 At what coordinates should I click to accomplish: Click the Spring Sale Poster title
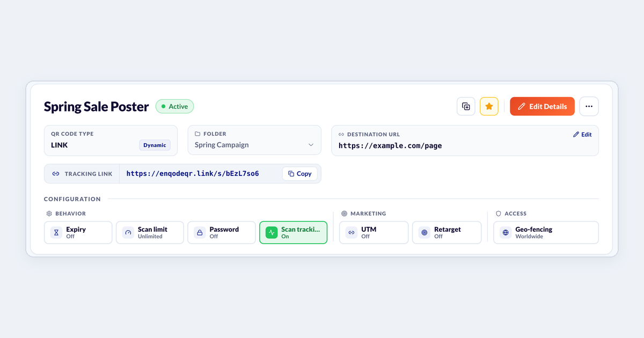(96, 106)
